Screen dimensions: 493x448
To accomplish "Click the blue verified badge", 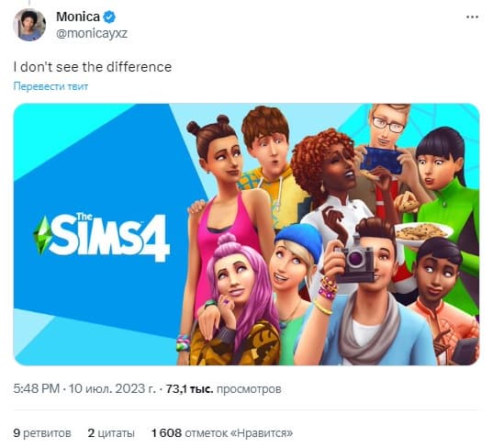I will pyautogui.click(x=109, y=17).
